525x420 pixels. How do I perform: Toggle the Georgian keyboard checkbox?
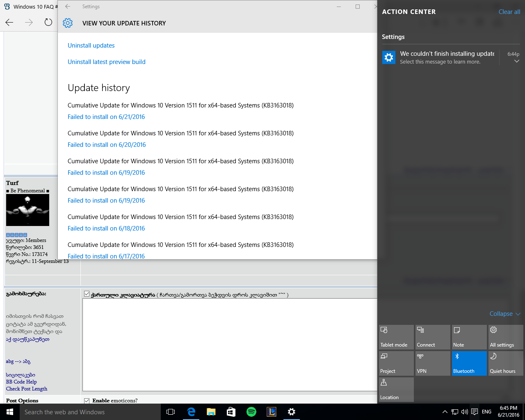pos(87,294)
